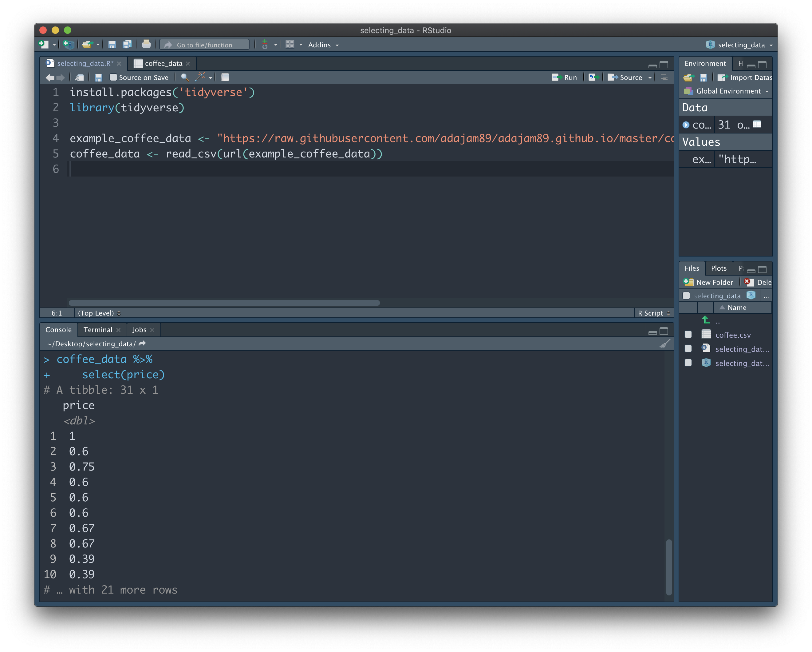Go back to previous source location

click(x=50, y=77)
